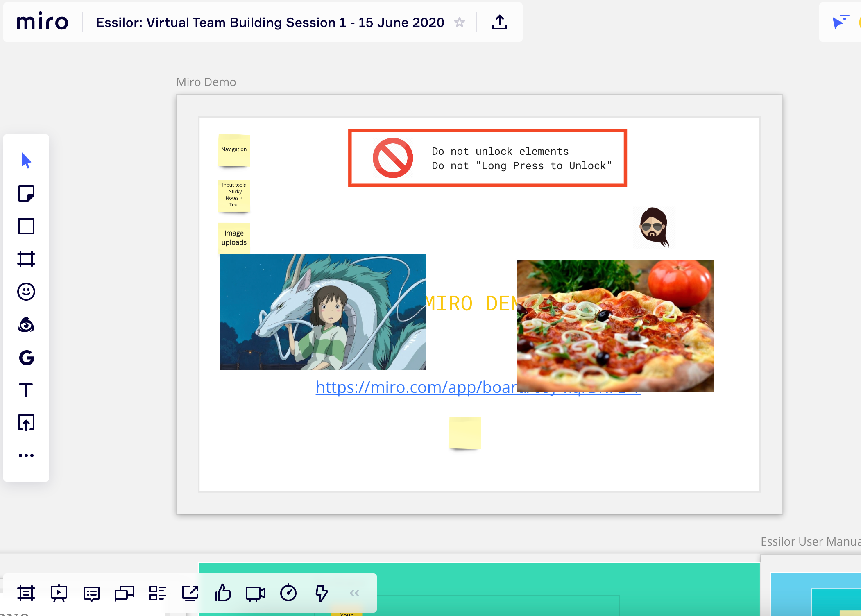Collapse the bottom toolbar

point(354,593)
